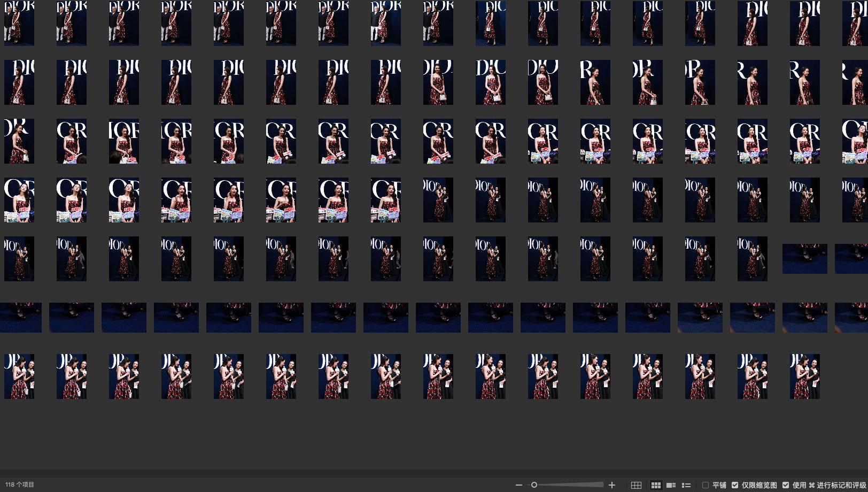Select the first thumbnail in second row
The image size is (868, 492).
pos(19,82)
